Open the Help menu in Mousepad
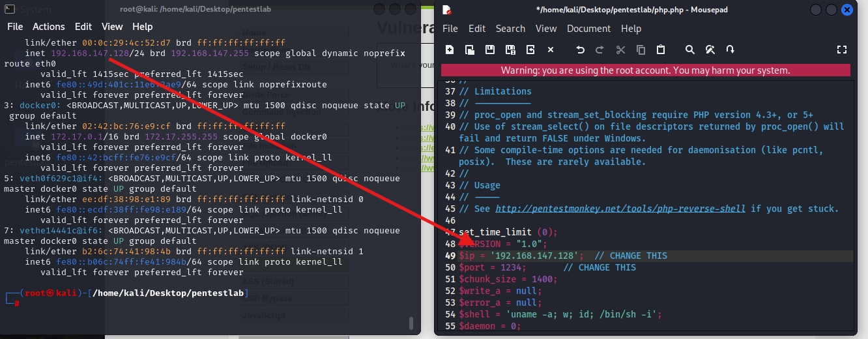868x339 pixels. coord(631,29)
